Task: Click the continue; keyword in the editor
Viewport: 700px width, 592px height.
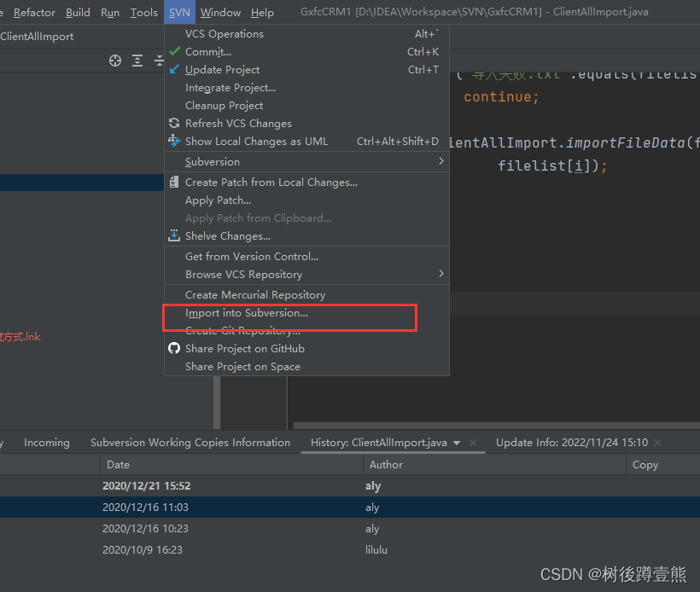Action: pyautogui.click(x=501, y=96)
